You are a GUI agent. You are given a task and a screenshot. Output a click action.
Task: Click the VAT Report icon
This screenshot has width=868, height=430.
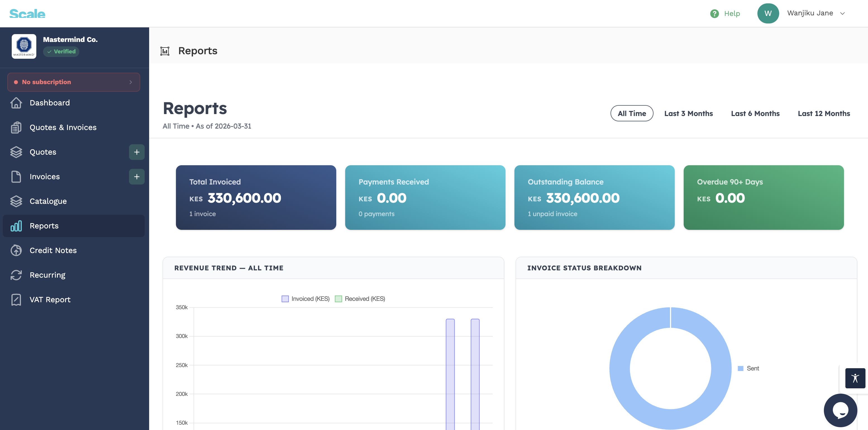[x=16, y=299]
